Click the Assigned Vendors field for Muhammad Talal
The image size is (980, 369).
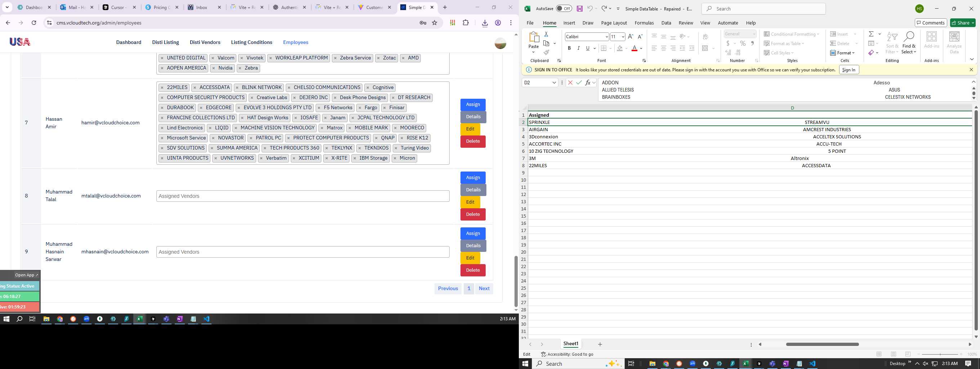(x=303, y=196)
